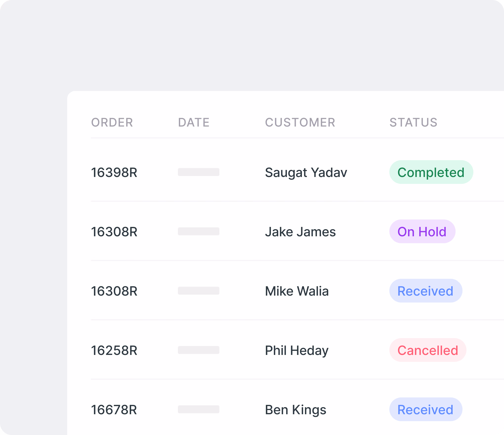Click the On Hold status badge
This screenshot has height=435, width=504.
(422, 232)
